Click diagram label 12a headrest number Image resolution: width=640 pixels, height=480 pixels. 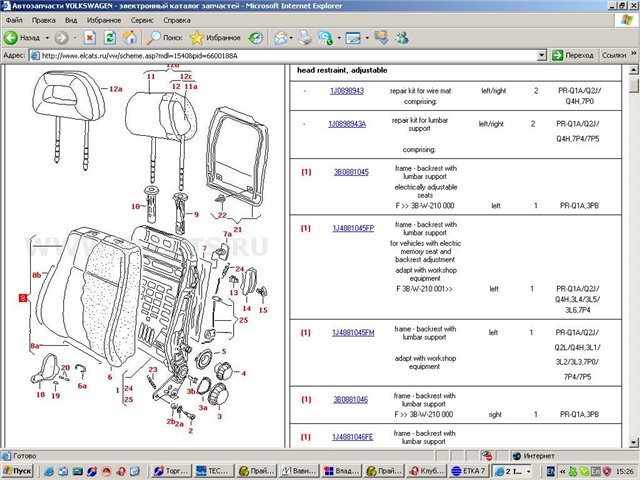click(x=116, y=89)
